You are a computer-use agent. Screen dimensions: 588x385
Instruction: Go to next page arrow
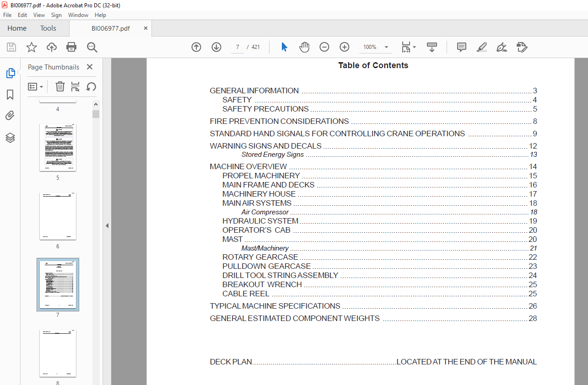pyautogui.click(x=216, y=47)
